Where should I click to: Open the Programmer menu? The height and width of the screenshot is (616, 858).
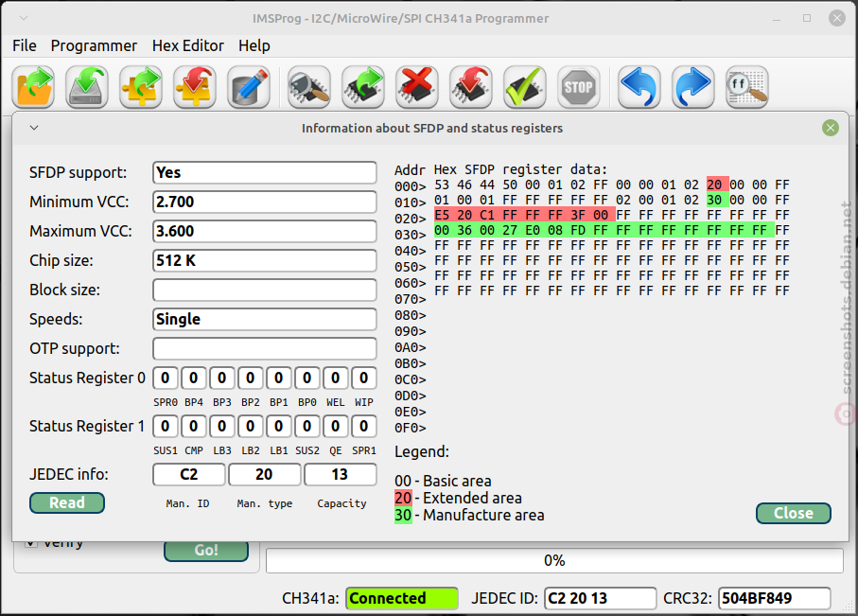point(94,46)
